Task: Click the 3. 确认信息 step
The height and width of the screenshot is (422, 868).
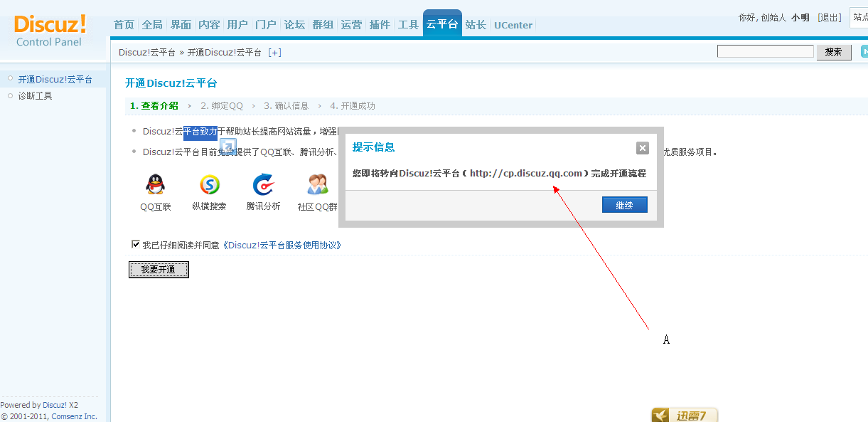Action: tap(286, 106)
